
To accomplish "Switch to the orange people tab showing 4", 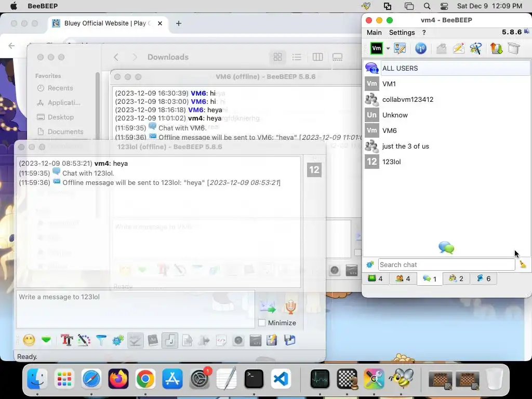I will pyautogui.click(x=403, y=278).
